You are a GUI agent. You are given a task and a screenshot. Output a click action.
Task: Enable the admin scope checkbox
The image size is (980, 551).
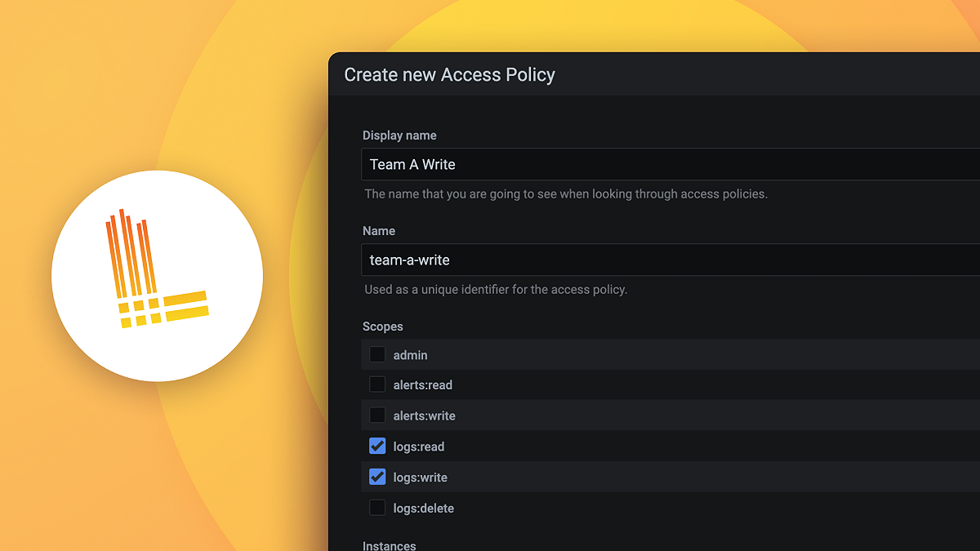(377, 354)
